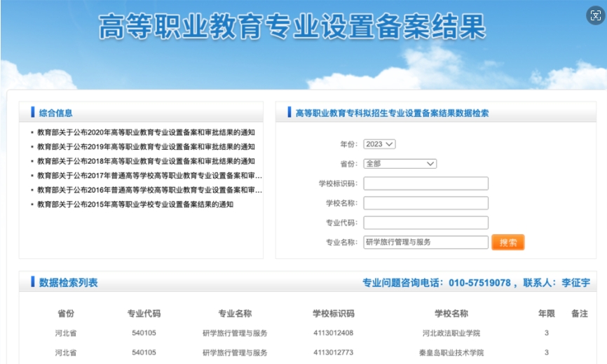Click the 省份 column header

pos(66,314)
